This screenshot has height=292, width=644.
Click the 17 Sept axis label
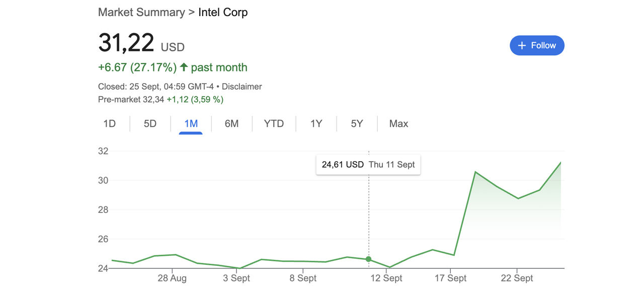tap(450, 278)
